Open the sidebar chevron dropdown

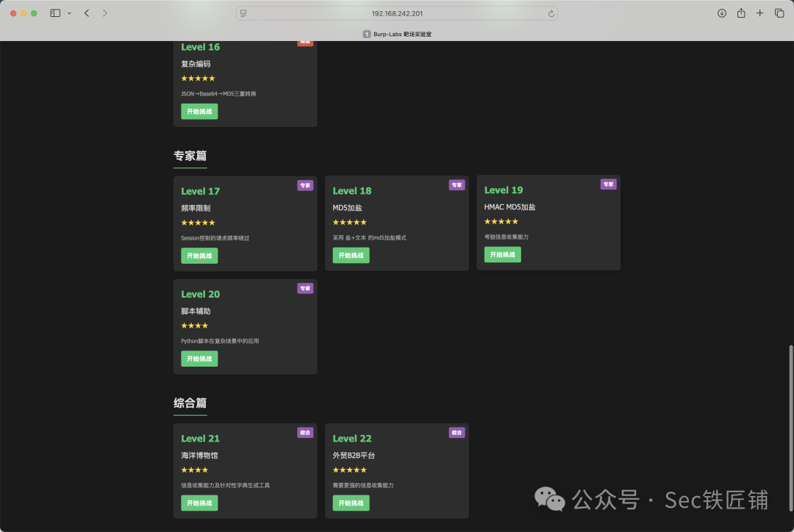70,12
